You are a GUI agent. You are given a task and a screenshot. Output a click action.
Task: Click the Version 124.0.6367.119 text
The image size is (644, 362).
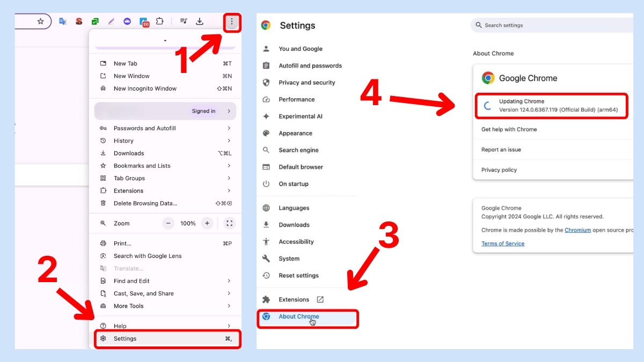[559, 110]
